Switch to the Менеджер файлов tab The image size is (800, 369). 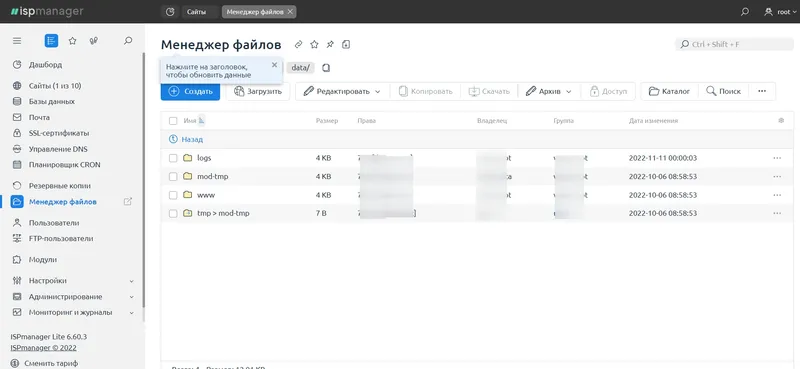coord(255,12)
